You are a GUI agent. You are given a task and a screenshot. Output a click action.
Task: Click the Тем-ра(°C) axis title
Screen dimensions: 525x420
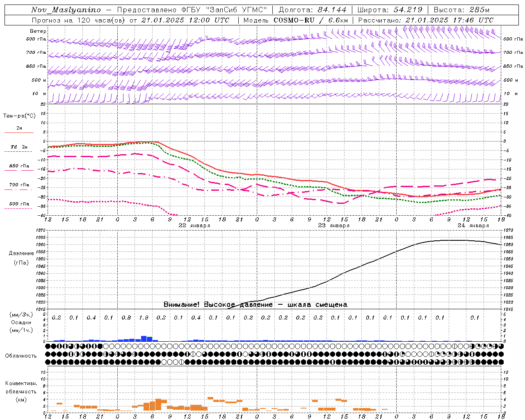(19, 116)
